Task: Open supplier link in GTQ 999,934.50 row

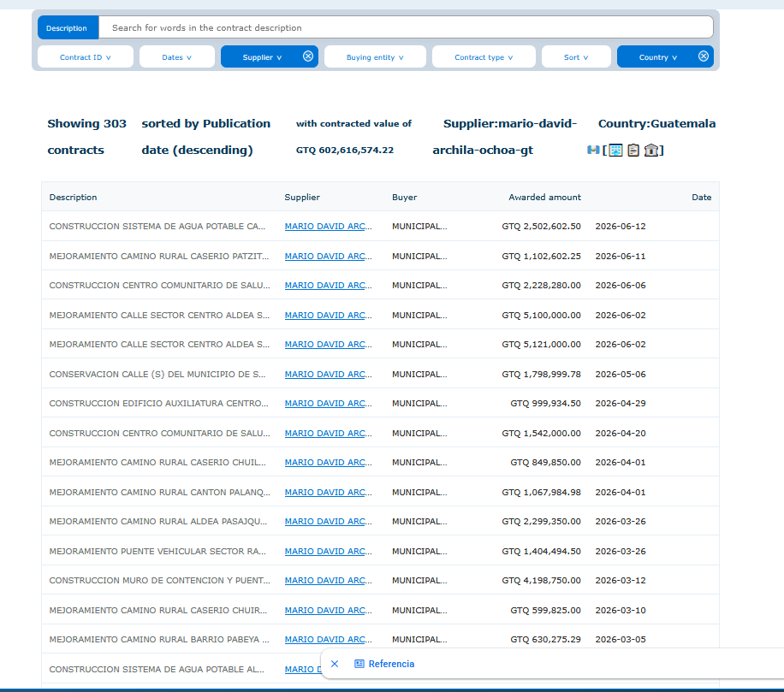Action: pos(328,403)
